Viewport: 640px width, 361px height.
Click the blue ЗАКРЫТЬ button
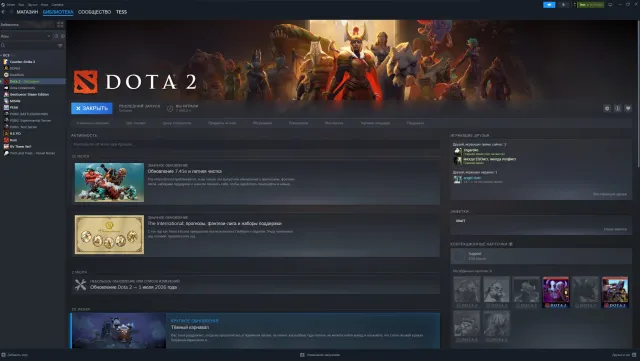[x=92, y=108]
